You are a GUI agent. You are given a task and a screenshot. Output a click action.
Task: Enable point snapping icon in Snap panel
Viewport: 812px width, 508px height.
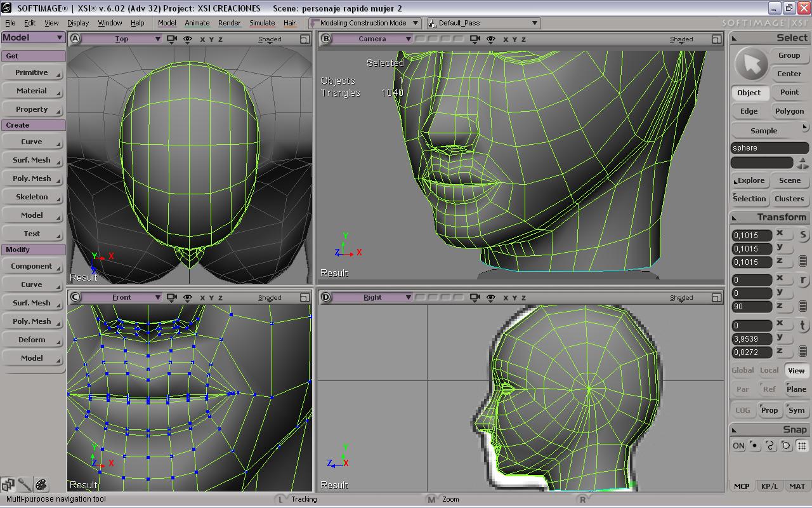754,446
